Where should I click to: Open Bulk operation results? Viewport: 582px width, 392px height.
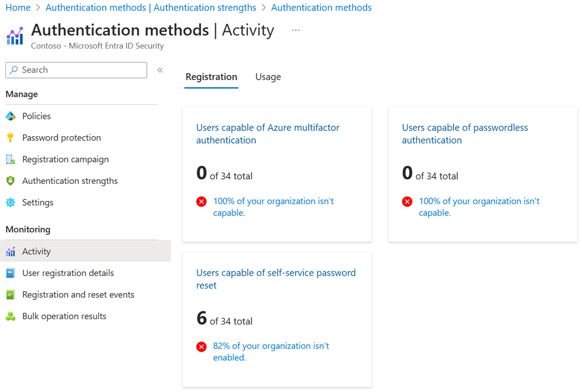click(x=64, y=316)
